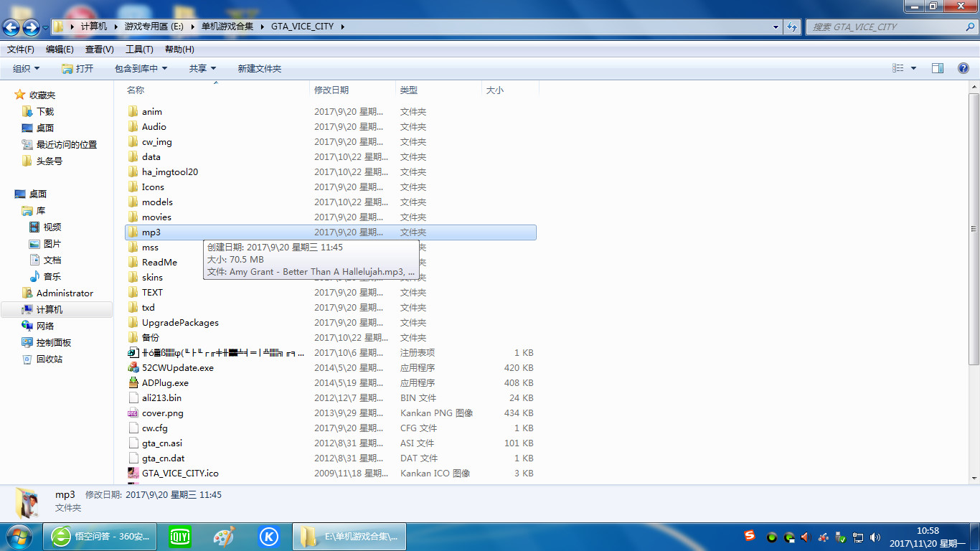Image resolution: width=980 pixels, height=551 pixels.
Task: Select 音乐 library in navigation pane
Action: point(52,276)
